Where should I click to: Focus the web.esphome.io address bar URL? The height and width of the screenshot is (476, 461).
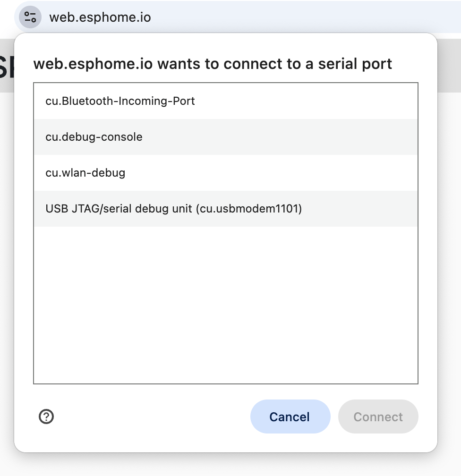(x=100, y=17)
